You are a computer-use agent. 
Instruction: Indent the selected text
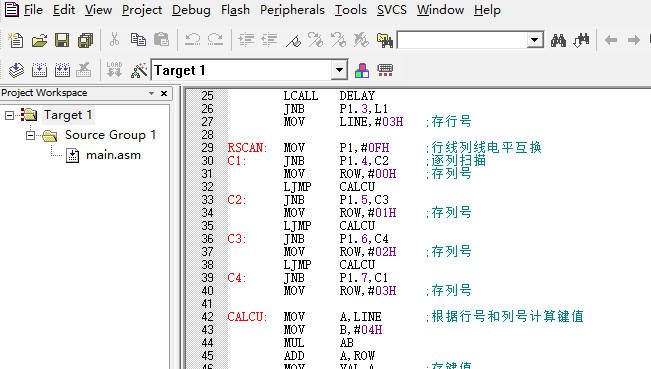click(x=246, y=40)
